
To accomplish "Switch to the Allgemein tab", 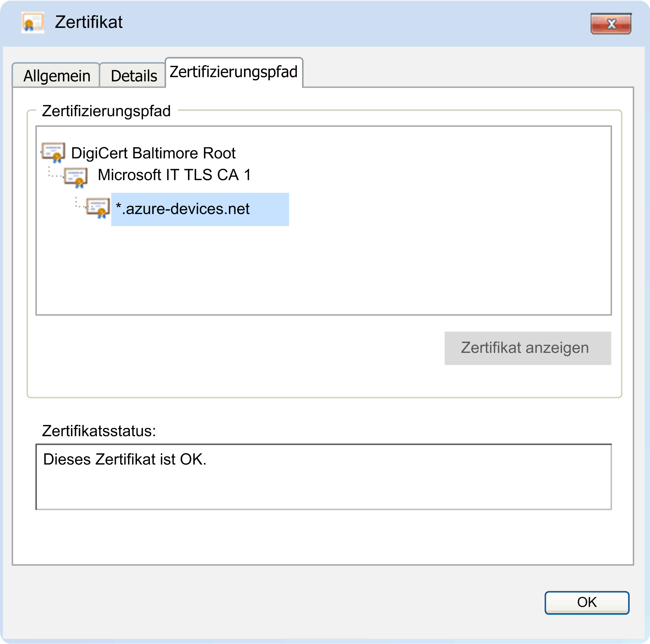I will point(56,75).
